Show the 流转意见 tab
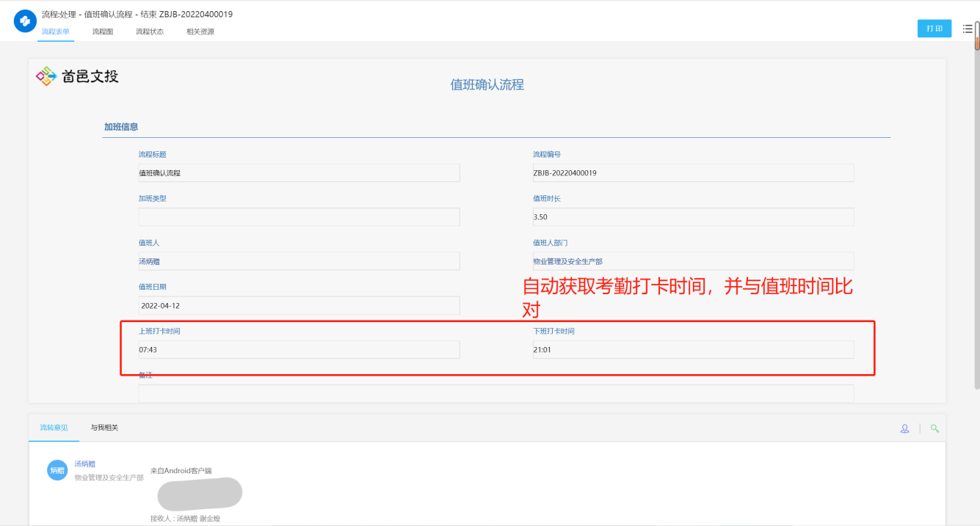This screenshot has width=980, height=526. point(54,428)
